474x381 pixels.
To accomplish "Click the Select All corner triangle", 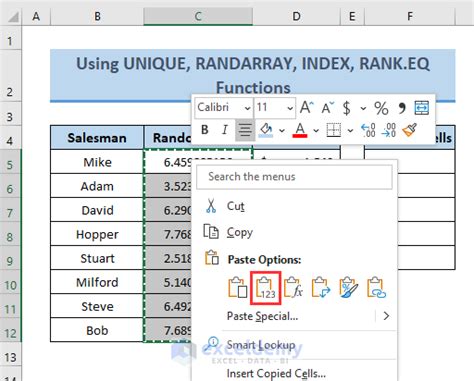I will (13, 17).
